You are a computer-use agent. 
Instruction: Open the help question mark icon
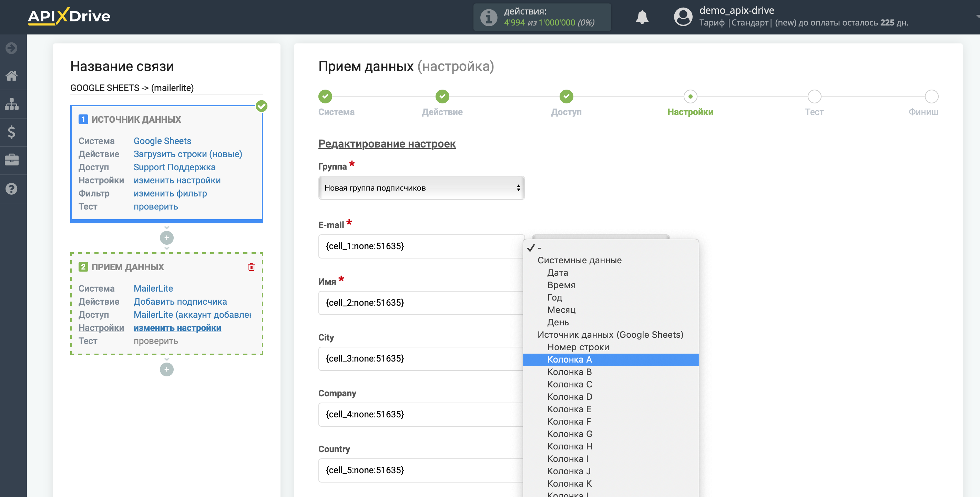pyautogui.click(x=12, y=189)
